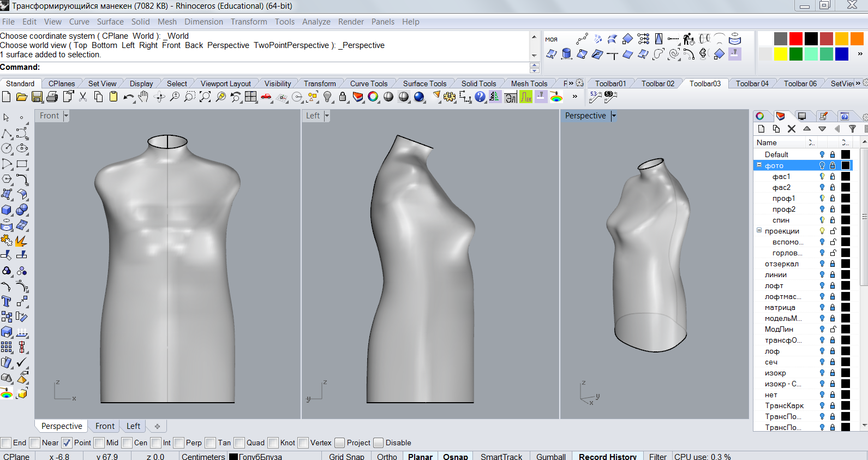Toggle visibility bulb of Default layer
The width and height of the screenshot is (868, 460).
pos(822,154)
